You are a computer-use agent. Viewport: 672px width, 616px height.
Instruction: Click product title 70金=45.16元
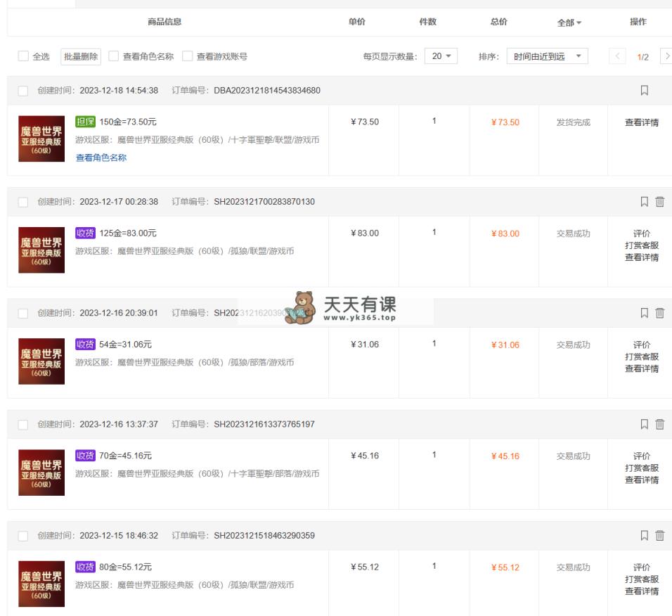click(125, 456)
